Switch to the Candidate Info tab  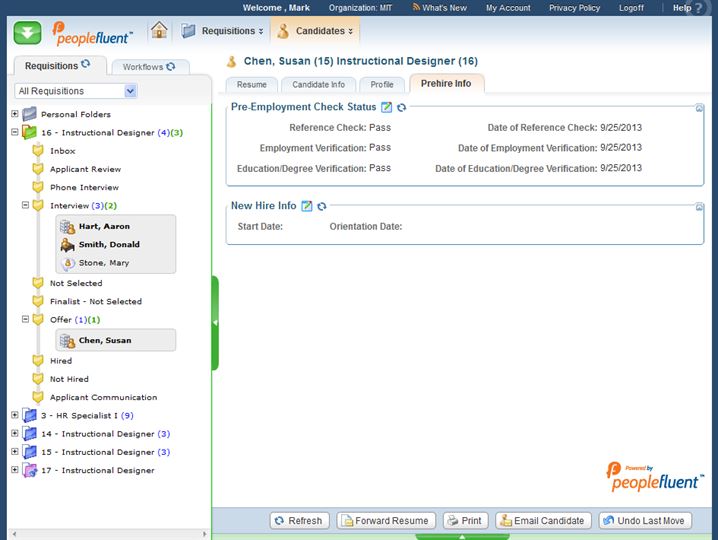318,85
